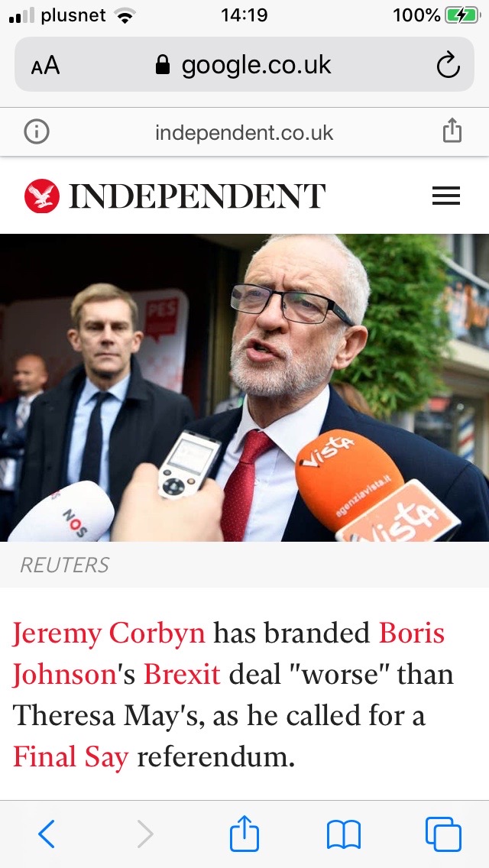Open the Independent hamburger menu
Viewport: 489px width, 868px height.
(446, 196)
